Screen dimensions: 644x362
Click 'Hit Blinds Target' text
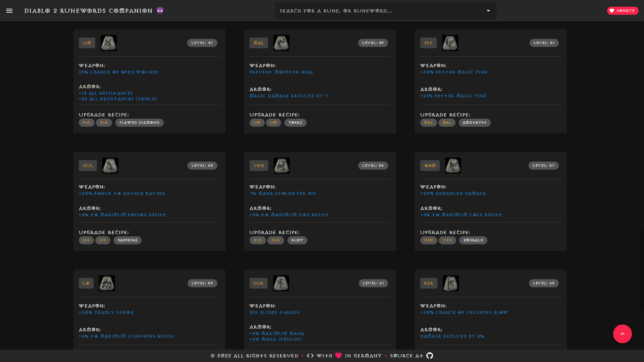(275, 312)
